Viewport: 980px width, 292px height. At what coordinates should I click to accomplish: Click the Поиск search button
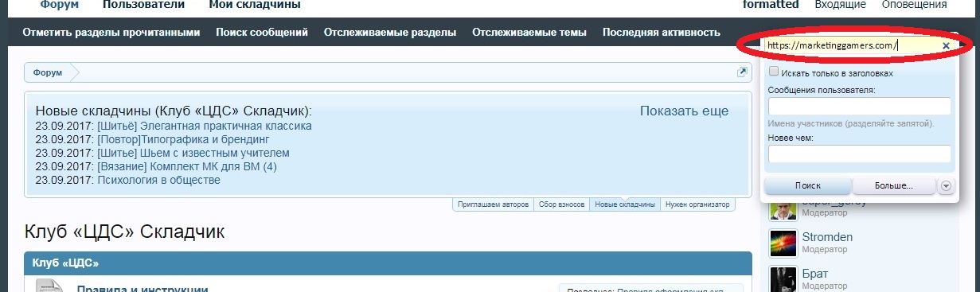coord(807,185)
